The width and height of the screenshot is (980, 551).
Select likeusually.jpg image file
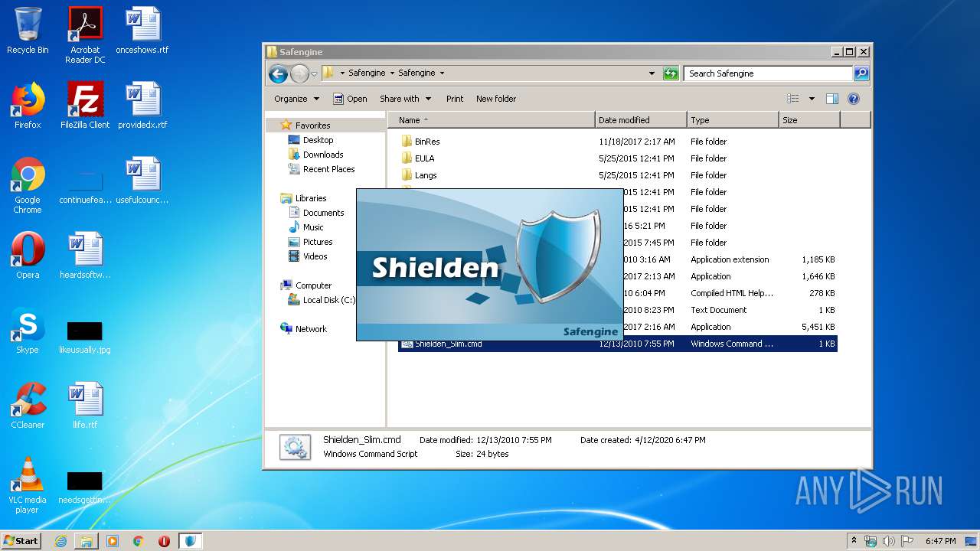(85, 337)
